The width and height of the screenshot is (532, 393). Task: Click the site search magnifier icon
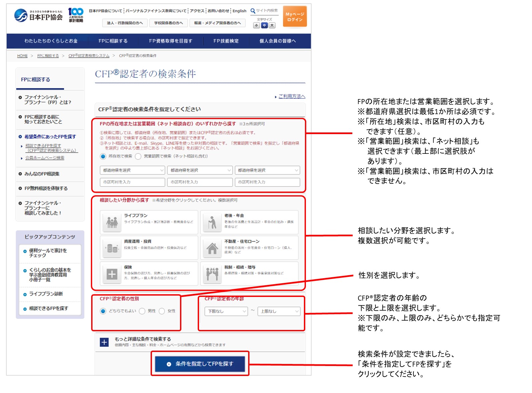pos(253,11)
